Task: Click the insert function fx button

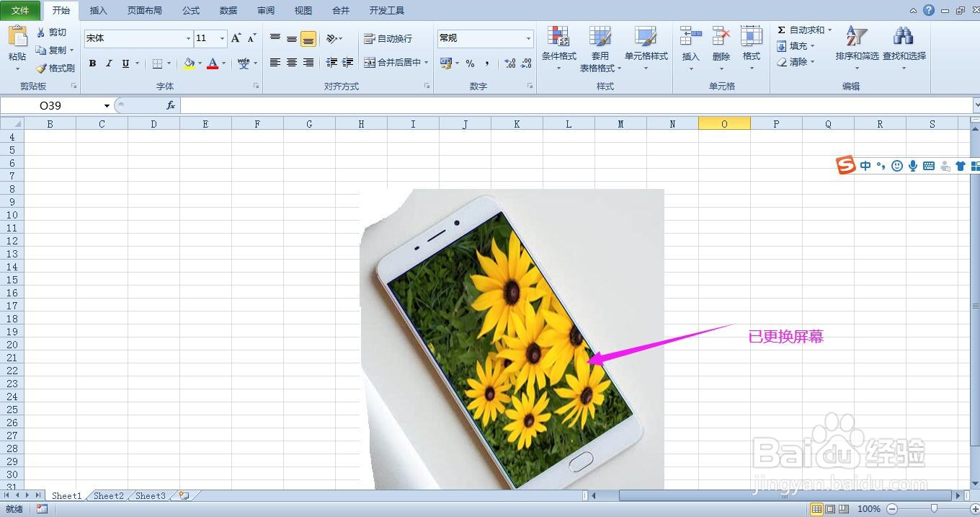Action: pos(171,105)
